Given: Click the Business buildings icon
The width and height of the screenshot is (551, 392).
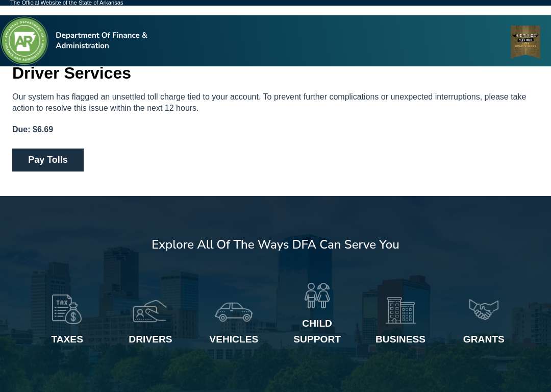Looking at the screenshot, I should click(x=400, y=310).
